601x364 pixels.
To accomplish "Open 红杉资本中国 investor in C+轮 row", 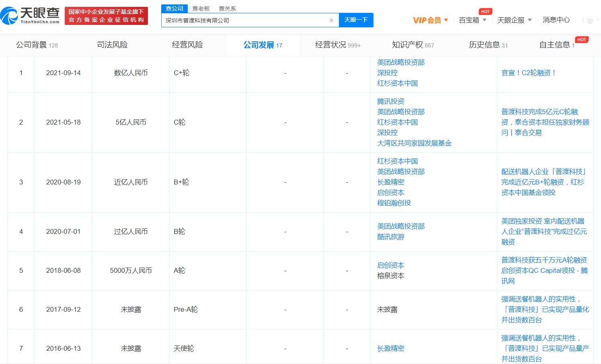I will tap(397, 83).
